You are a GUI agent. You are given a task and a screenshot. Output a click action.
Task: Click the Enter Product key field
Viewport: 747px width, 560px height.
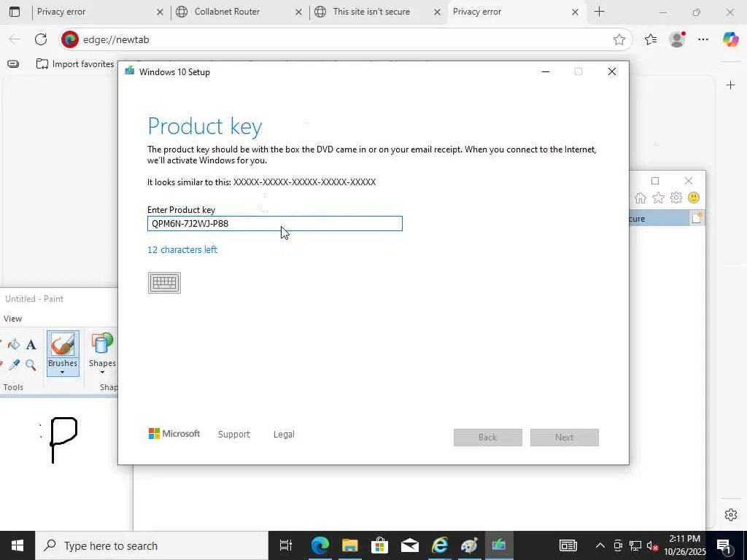click(x=275, y=223)
